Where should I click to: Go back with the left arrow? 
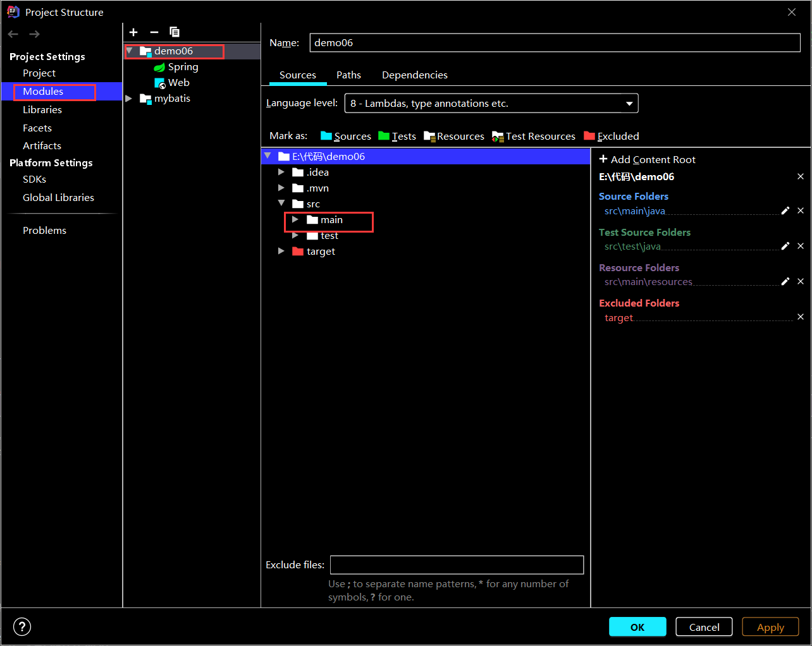coord(13,34)
